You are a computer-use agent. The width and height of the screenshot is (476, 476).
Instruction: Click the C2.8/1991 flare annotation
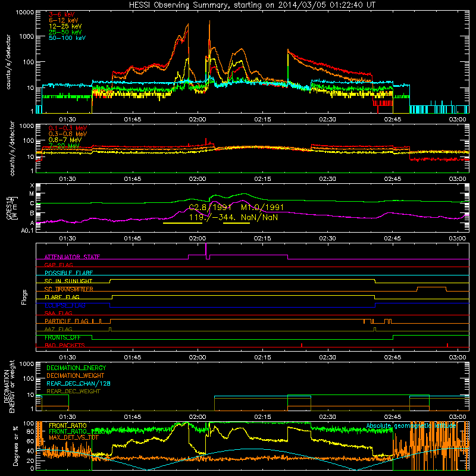tap(210, 207)
